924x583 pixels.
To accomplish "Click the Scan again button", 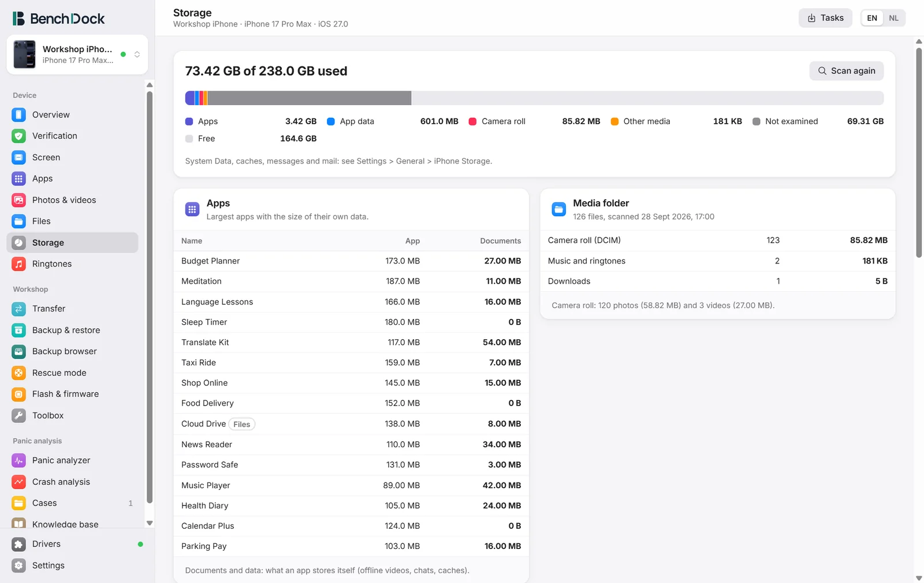I will pyautogui.click(x=847, y=70).
